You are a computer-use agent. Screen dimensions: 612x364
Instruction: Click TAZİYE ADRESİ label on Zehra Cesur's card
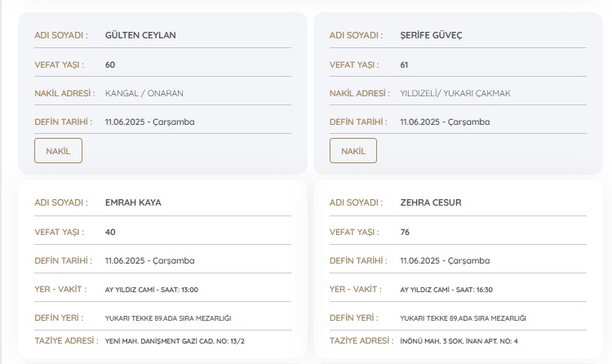point(361,340)
